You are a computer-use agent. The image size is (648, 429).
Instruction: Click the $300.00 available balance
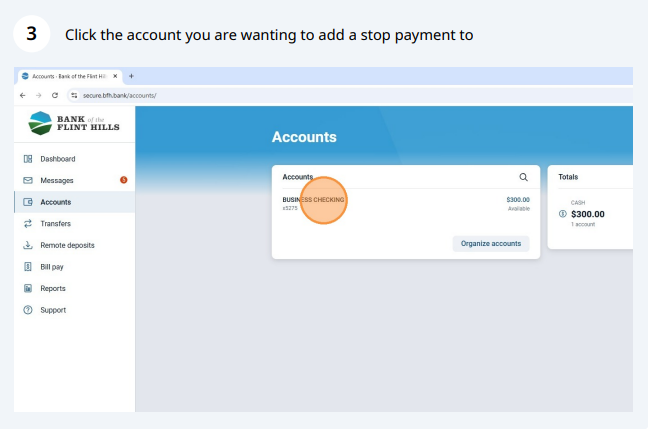click(518, 200)
